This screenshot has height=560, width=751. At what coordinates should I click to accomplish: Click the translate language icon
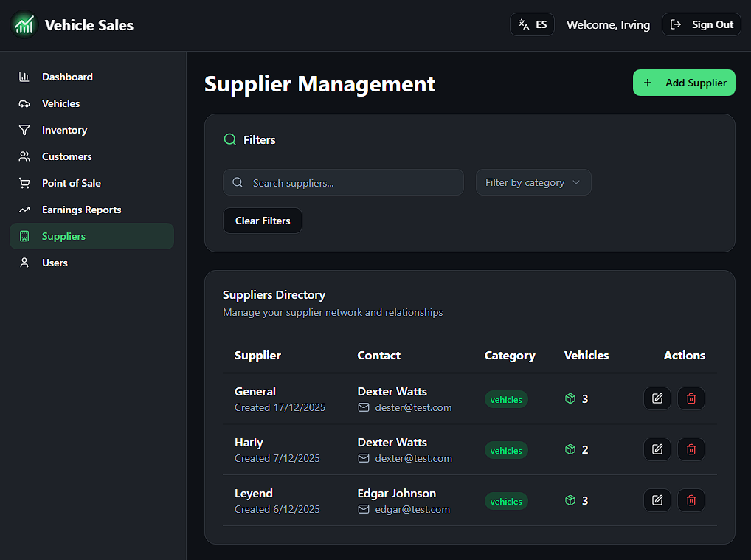(x=524, y=24)
